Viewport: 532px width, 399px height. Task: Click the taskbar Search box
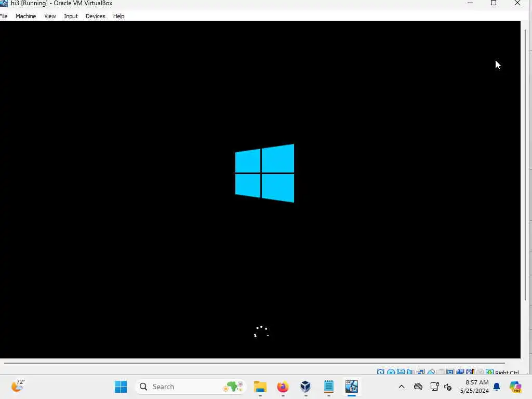190,387
